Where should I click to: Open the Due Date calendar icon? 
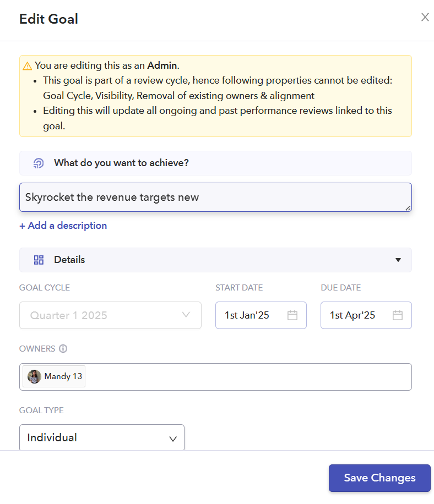[x=398, y=315]
